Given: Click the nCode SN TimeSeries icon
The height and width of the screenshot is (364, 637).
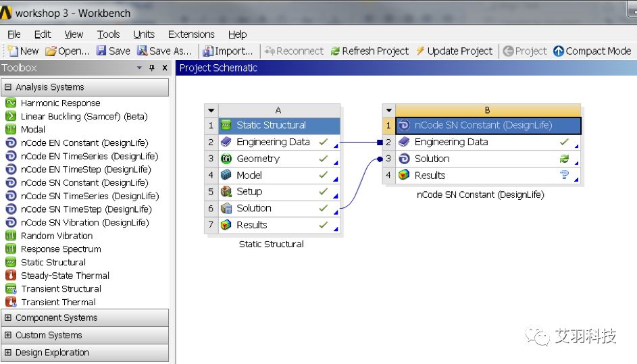Looking at the screenshot, I should coord(11,196).
